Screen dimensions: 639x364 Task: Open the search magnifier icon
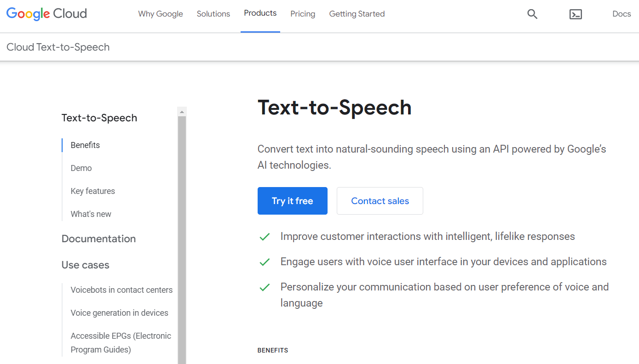532,14
